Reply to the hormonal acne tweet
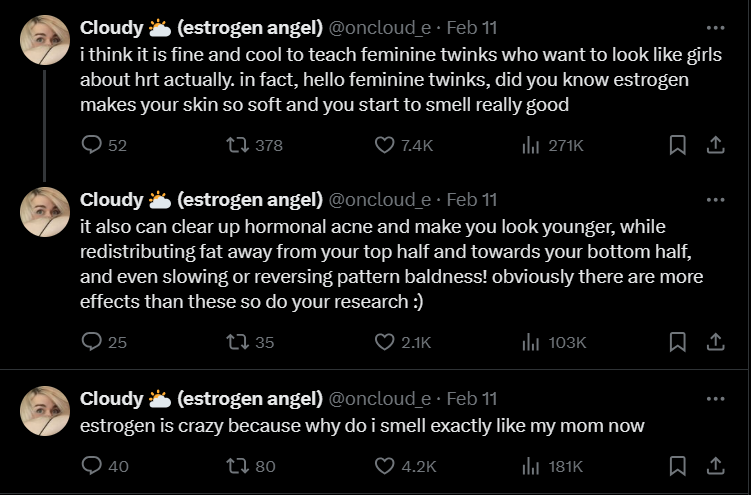The width and height of the screenshot is (751, 495). 92,342
